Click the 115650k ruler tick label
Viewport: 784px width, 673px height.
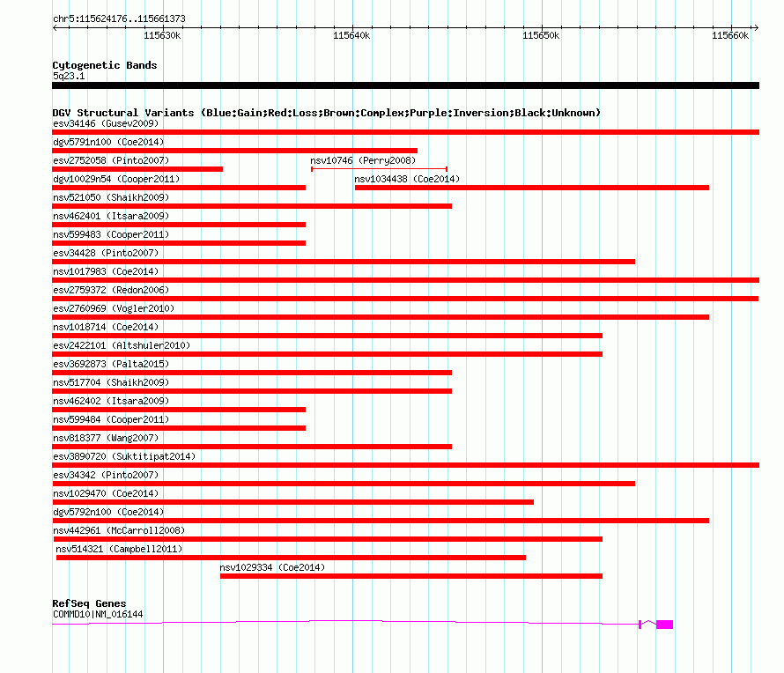point(541,35)
